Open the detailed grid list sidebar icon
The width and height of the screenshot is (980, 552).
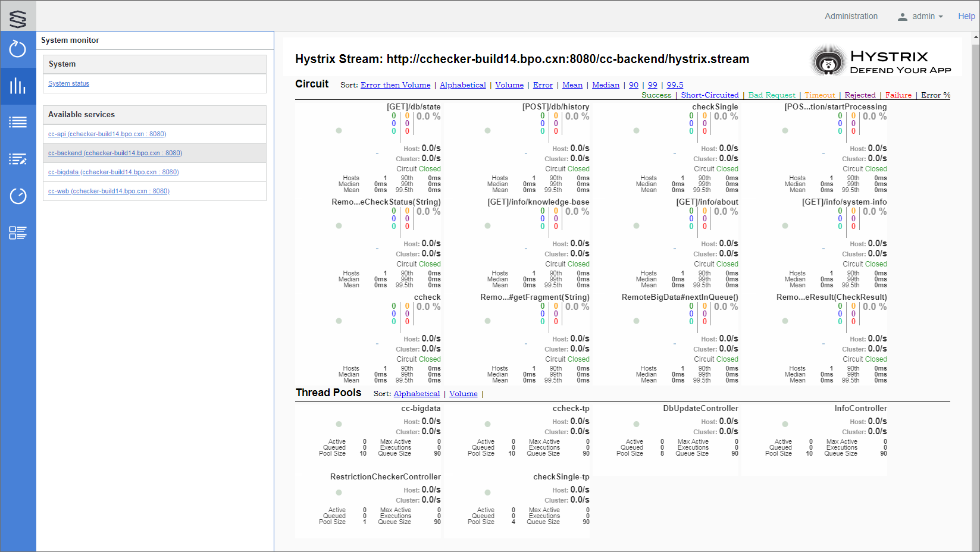coord(18,233)
